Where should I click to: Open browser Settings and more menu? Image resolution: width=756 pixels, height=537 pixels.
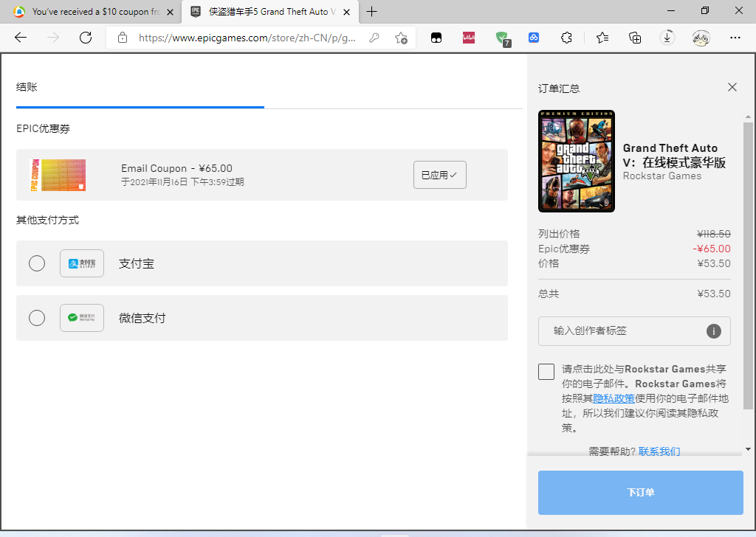(735, 38)
